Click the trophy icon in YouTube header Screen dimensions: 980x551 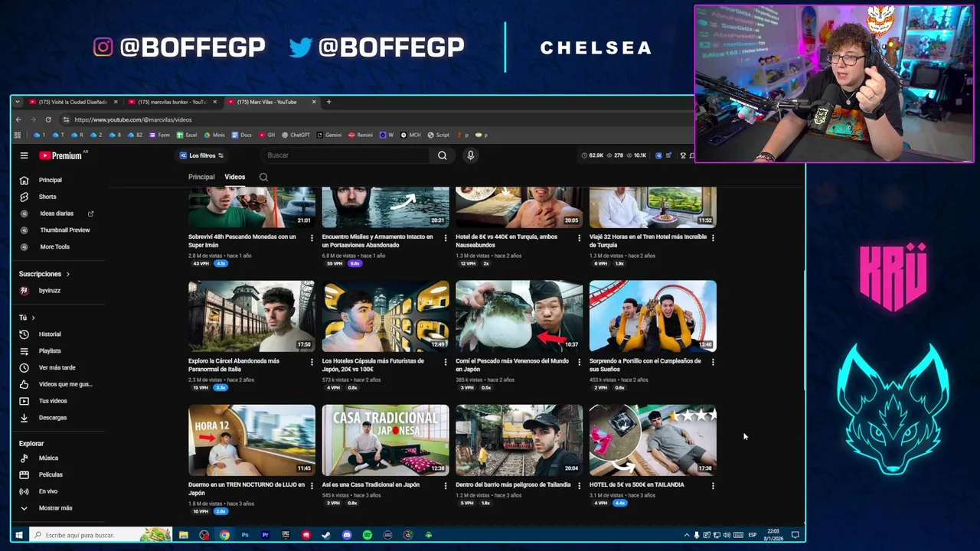(683, 155)
